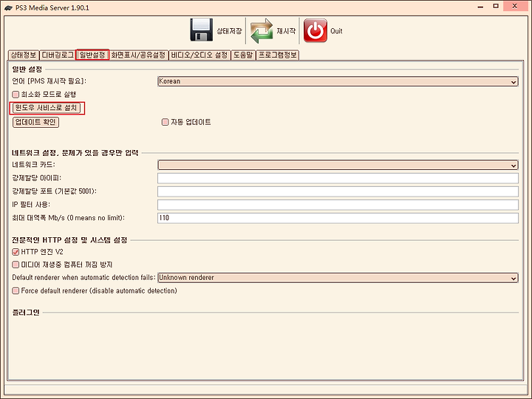Switch to 비디오/오디오 설정 tab
This screenshot has width=532, height=399.
pos(199,55)
